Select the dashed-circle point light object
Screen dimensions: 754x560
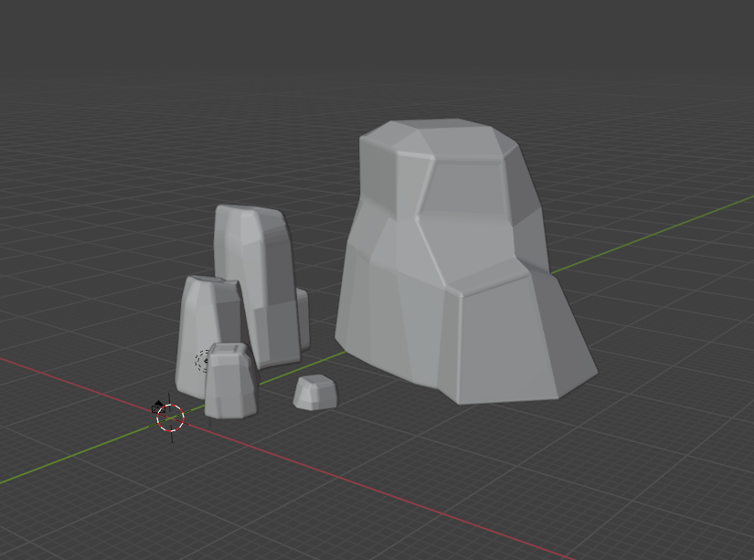pyautogui.click(x=203, y=360)
